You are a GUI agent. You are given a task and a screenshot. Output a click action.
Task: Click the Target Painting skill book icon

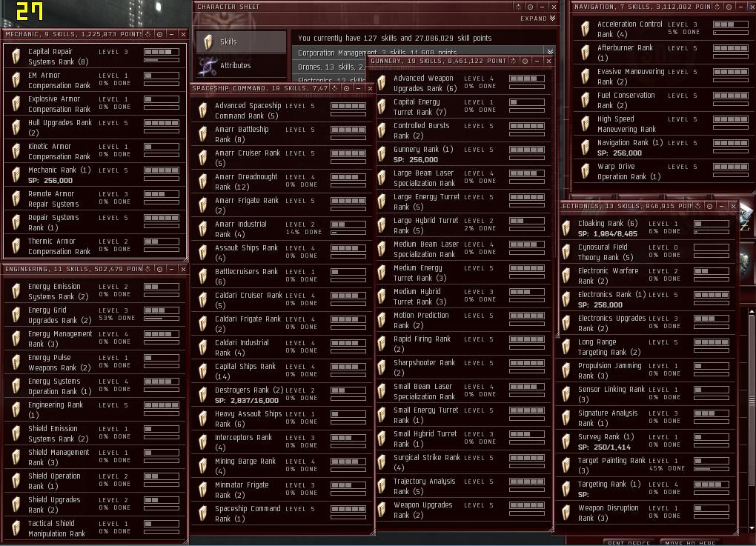pyautogui.click(x=566, y=465)
